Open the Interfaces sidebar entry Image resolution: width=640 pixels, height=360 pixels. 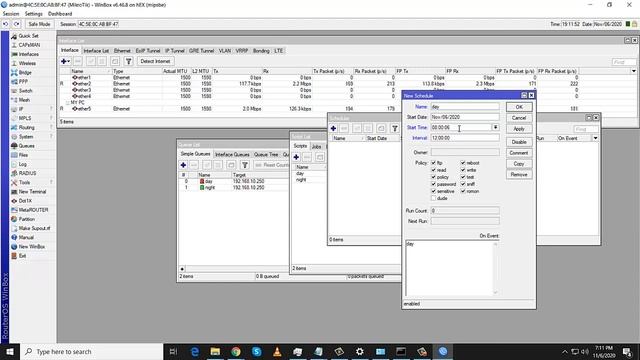pos(28,54)
